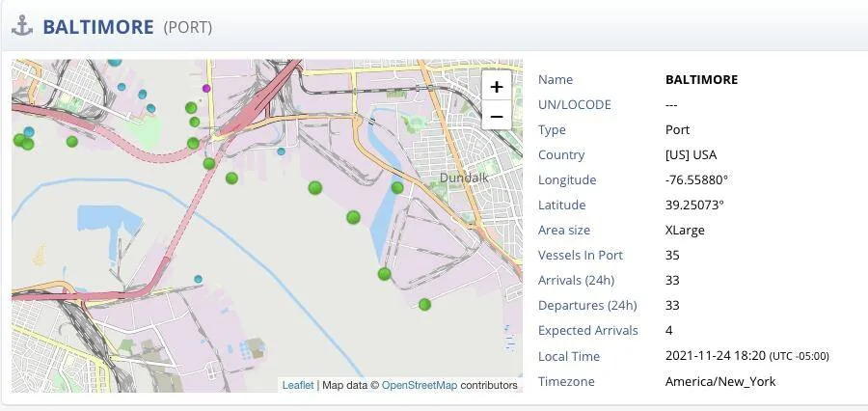Select the latitude value 39.25073°
This screenshot has width=868, height=411.
click(x=694, y=205)
